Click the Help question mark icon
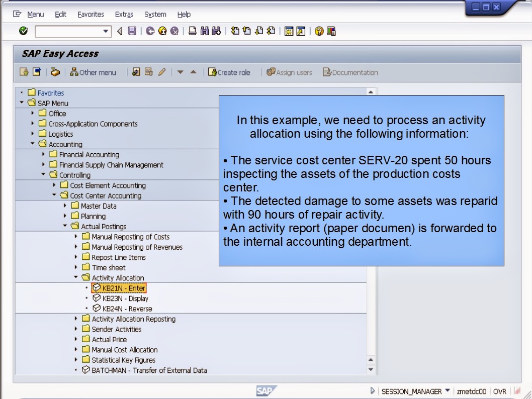The image size is (532, 399). point(319,32)
